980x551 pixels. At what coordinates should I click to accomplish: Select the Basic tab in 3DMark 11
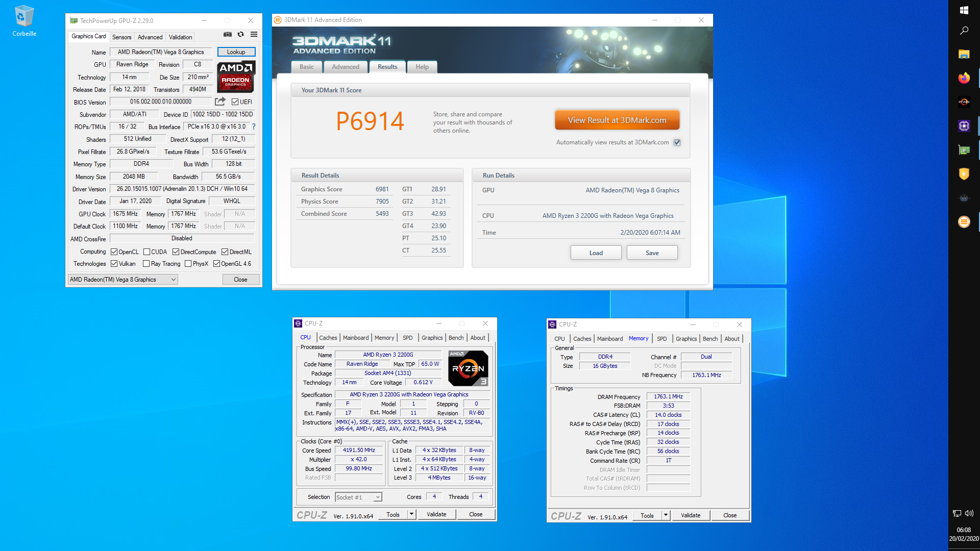coord(307,67)
